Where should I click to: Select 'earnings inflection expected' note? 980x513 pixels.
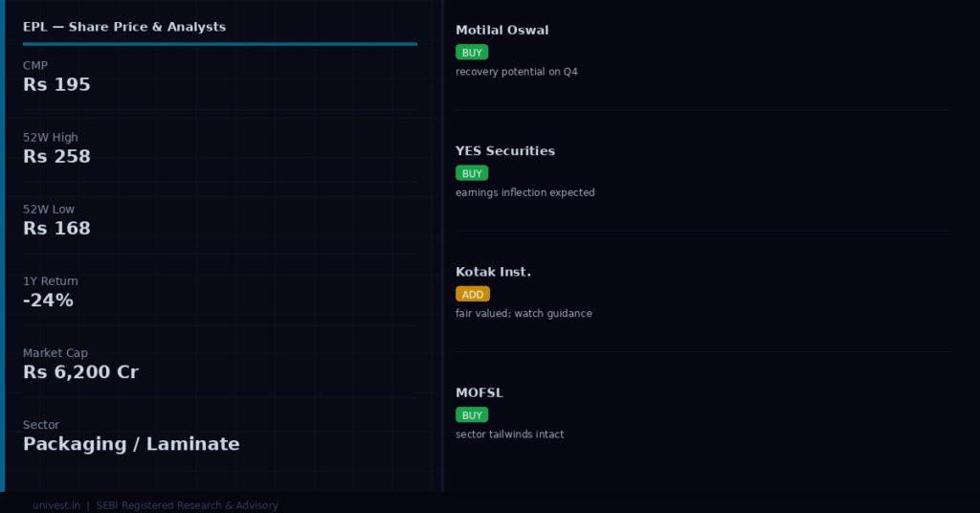(x=525, y=192)
